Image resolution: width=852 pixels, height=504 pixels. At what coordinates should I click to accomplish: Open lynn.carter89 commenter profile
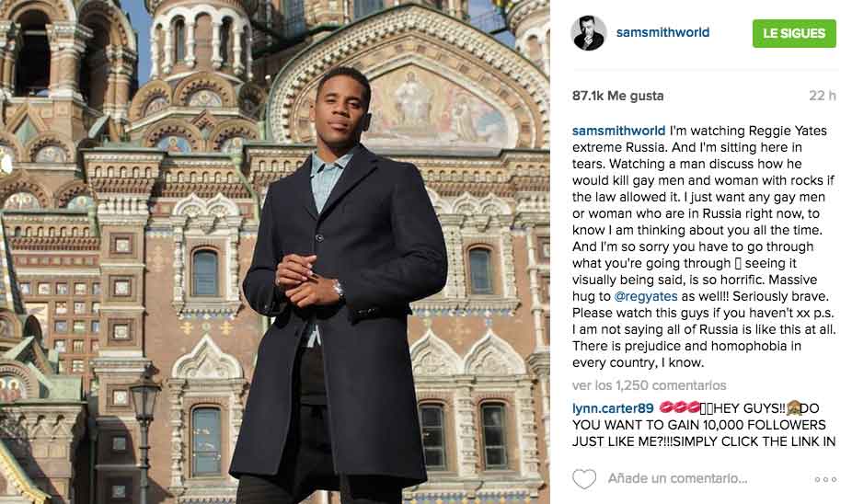point(613,408)
